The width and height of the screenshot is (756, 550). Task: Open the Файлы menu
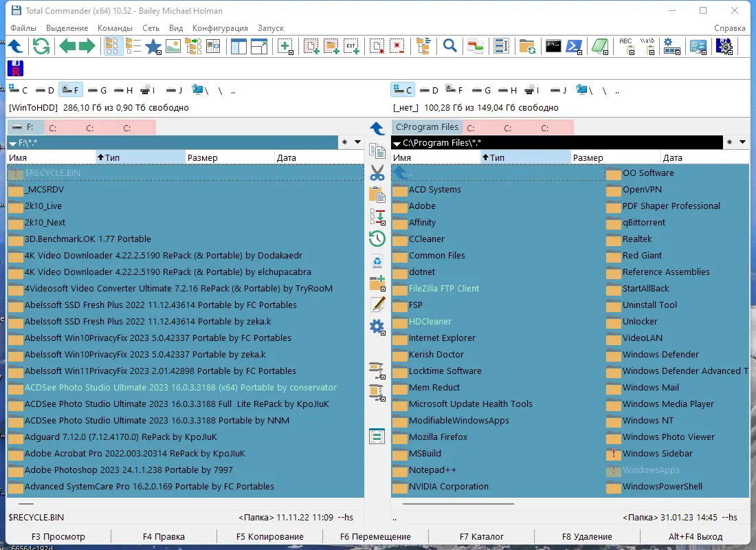coord(23,28)
